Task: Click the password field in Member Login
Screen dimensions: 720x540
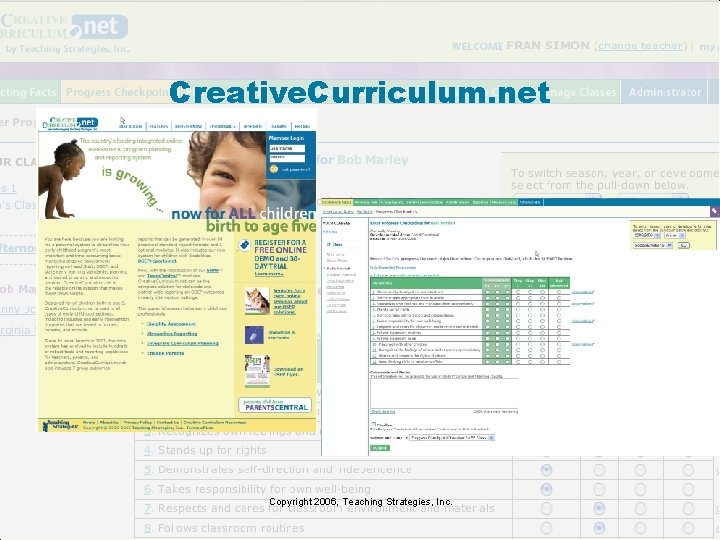Action: (287, 158)
